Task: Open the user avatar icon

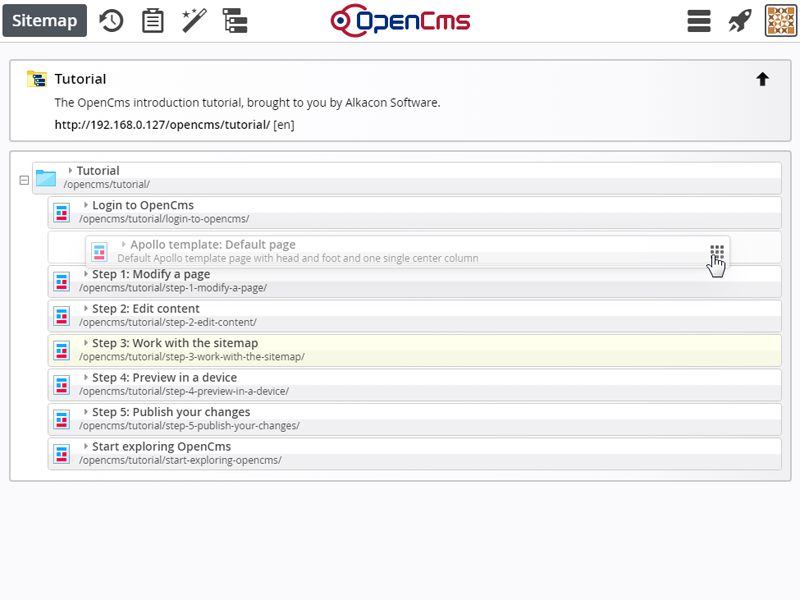Action: pyautogui.click(x=781, y=21)
